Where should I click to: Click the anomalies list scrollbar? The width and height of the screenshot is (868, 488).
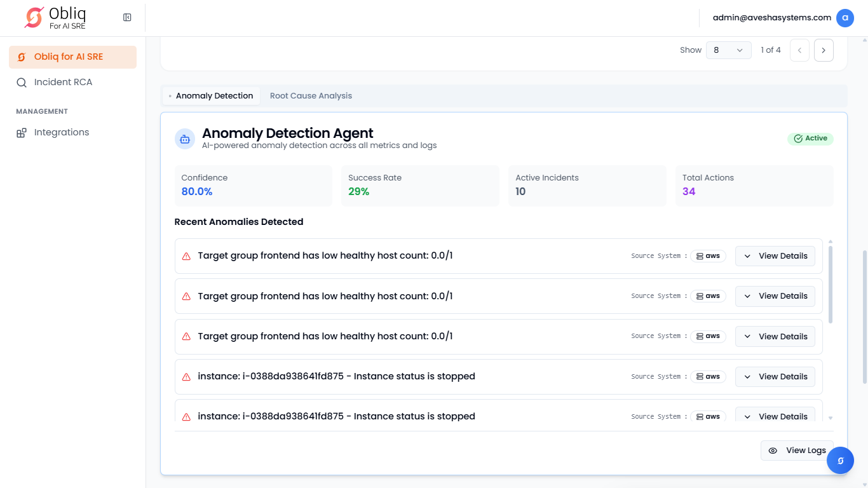[830, 284]
